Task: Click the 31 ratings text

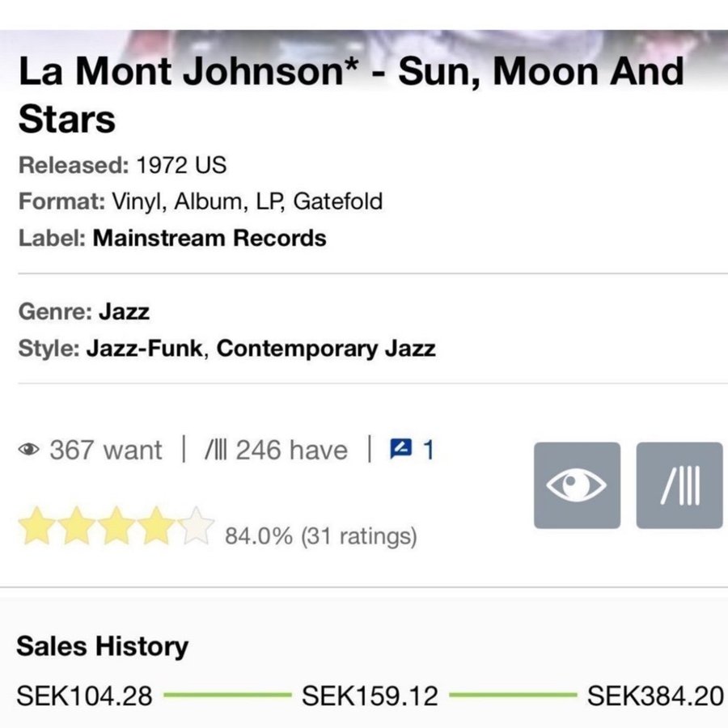Action: 358,535
